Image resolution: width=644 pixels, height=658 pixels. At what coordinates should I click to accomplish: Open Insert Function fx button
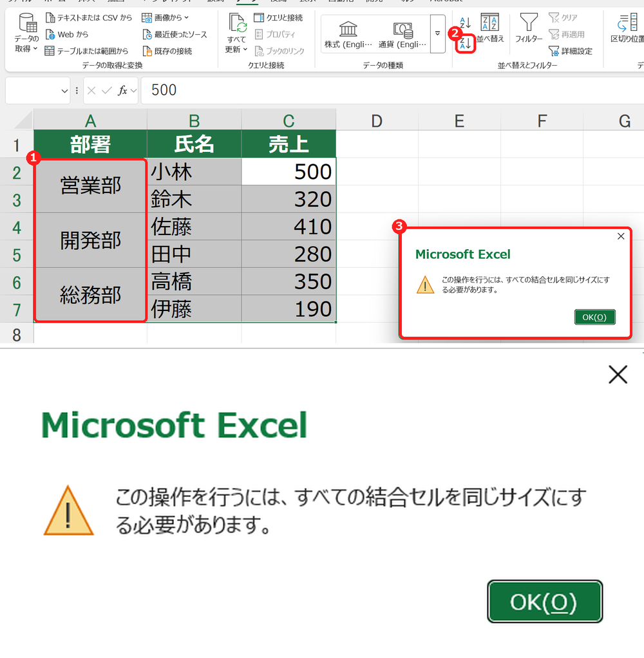122,91
